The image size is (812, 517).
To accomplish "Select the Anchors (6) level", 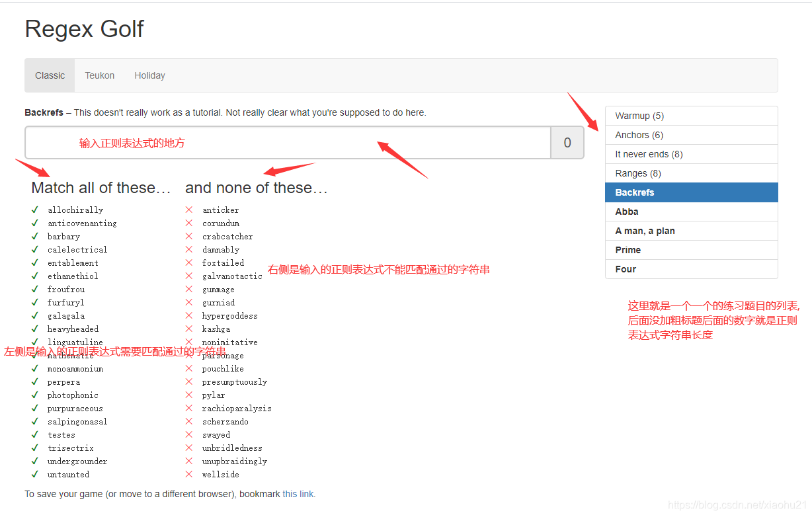I will click(691, 135).
